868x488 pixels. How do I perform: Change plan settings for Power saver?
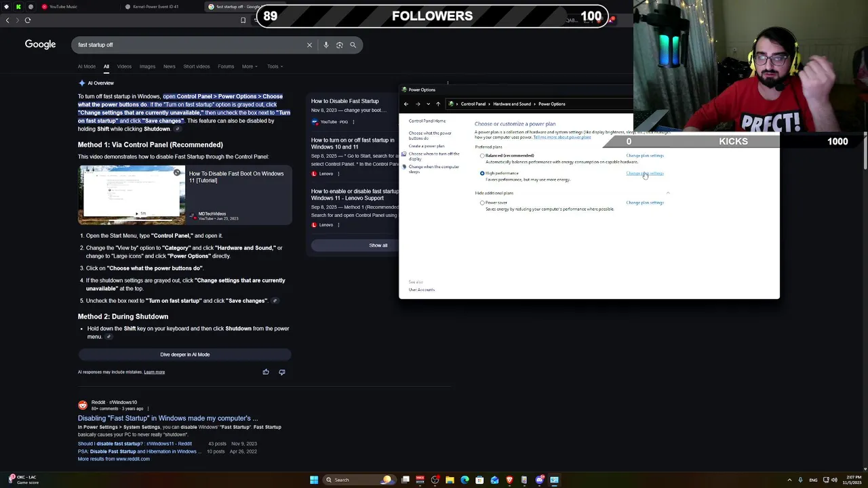[x=645, y=203]
